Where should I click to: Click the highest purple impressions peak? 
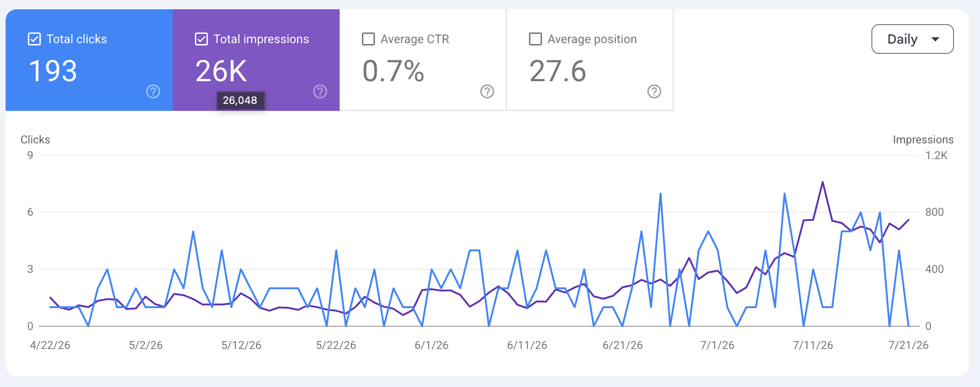[823, 182]
